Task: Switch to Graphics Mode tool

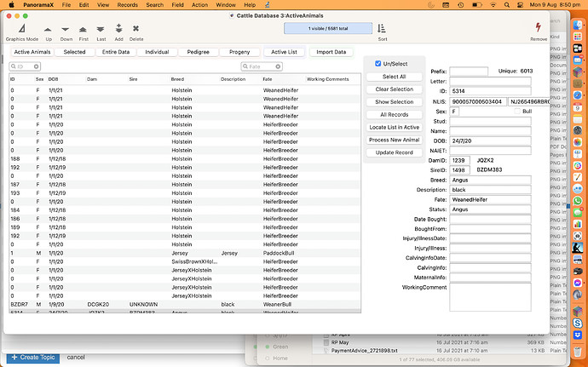Action: [22, 32]
